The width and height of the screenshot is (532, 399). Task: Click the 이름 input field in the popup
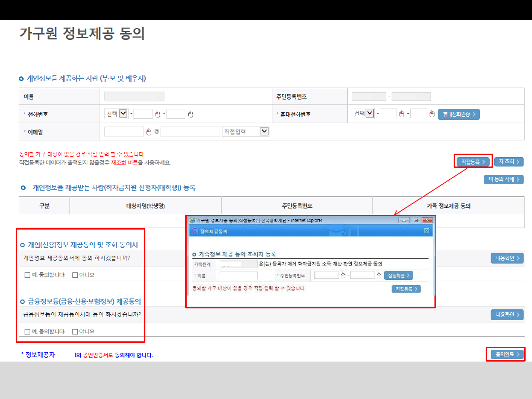(238, 275)
